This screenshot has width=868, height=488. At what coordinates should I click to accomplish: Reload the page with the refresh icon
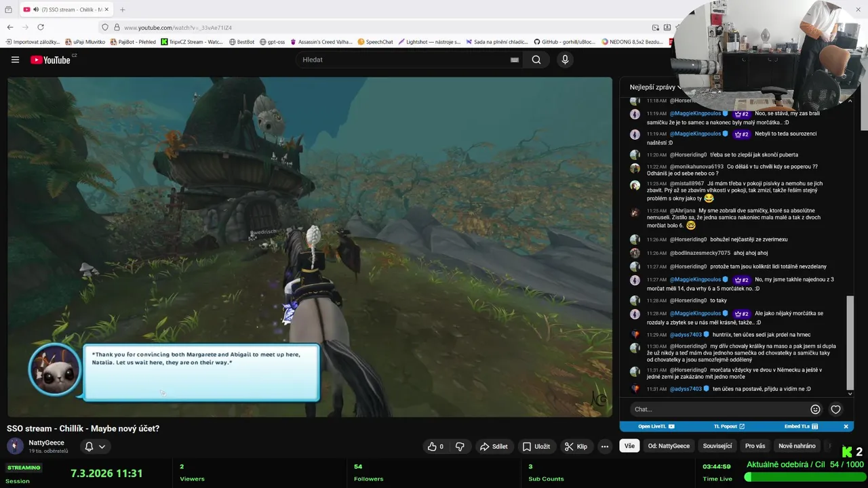click(x=41, y=27)
